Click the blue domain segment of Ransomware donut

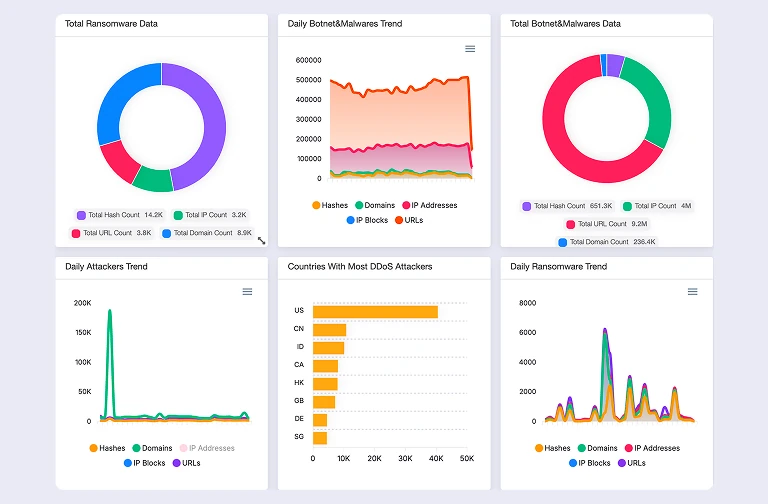[122, 96]
